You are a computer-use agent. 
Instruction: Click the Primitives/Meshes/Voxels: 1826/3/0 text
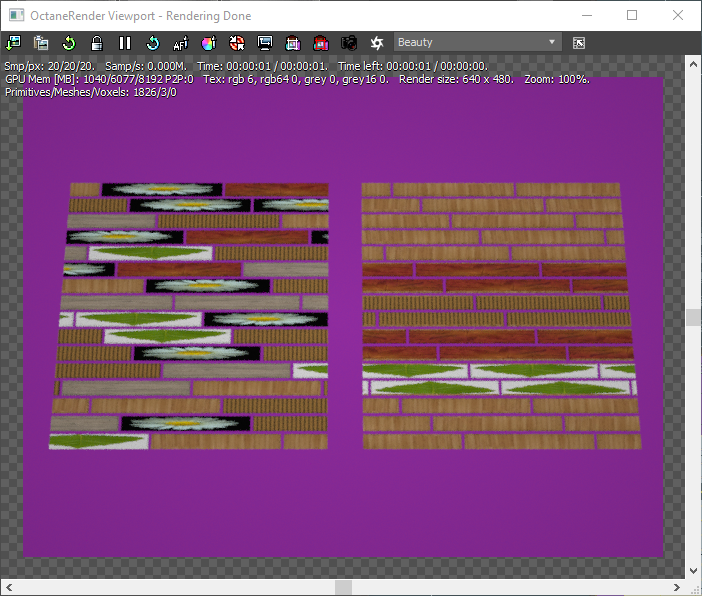coord(91,92)
